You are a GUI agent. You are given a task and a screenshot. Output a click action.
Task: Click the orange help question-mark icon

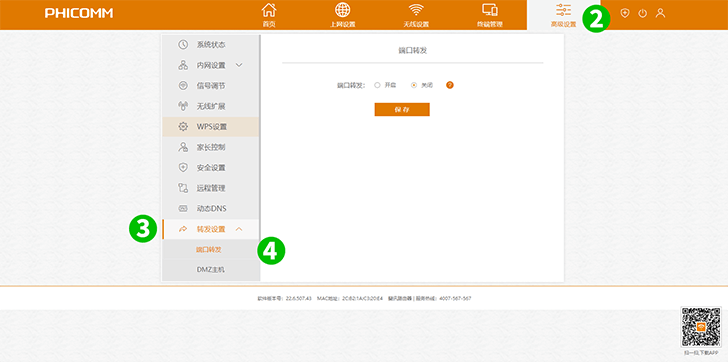coord(449,85)
